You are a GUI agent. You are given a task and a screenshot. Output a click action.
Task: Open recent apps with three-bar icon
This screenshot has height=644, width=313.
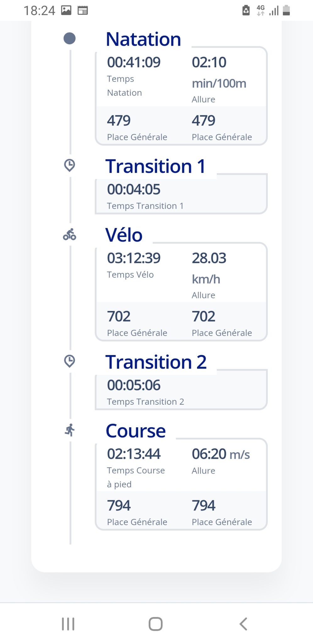[x=68, y=624]
